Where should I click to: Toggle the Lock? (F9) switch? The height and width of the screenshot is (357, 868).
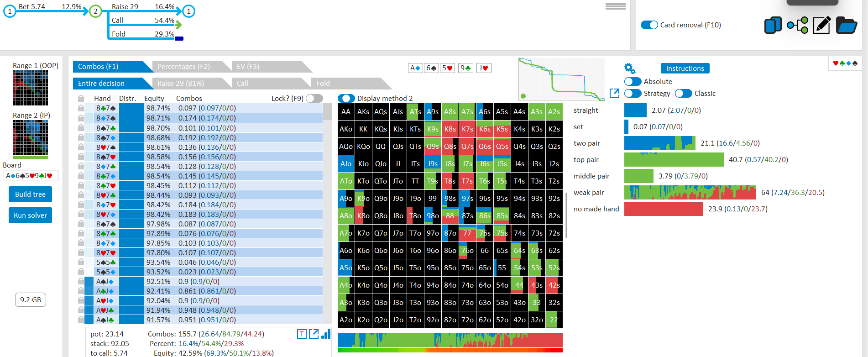[314, 98]
